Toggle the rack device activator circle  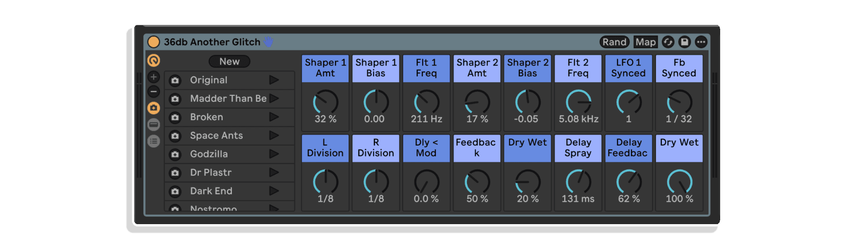[x=154, y=42]
